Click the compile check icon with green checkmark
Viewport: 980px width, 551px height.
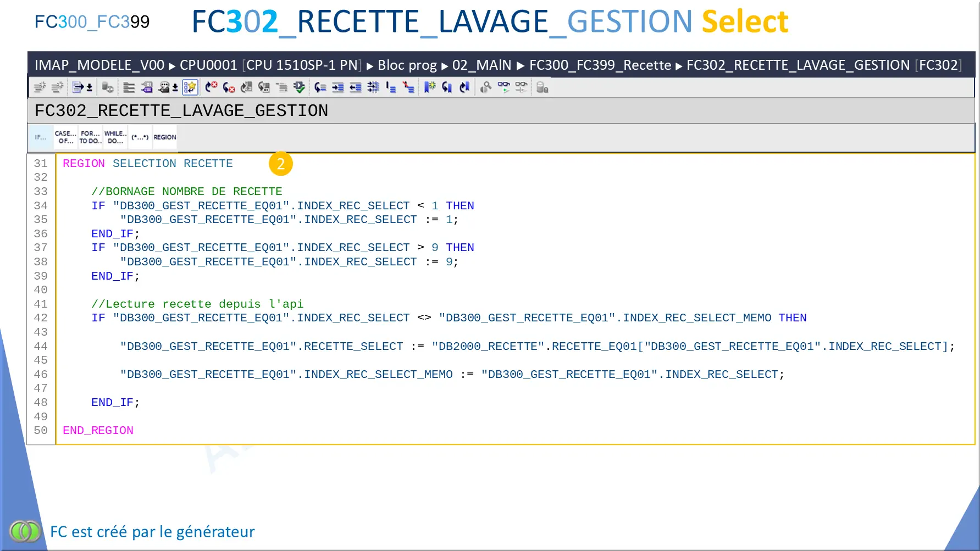click(x=299, y=87)
